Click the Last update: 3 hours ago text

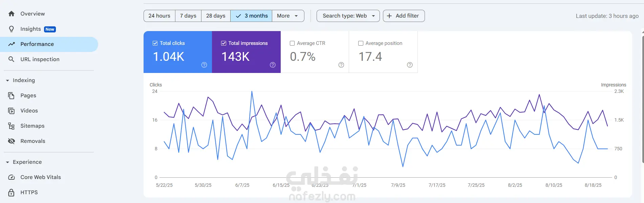click(607, 16)
